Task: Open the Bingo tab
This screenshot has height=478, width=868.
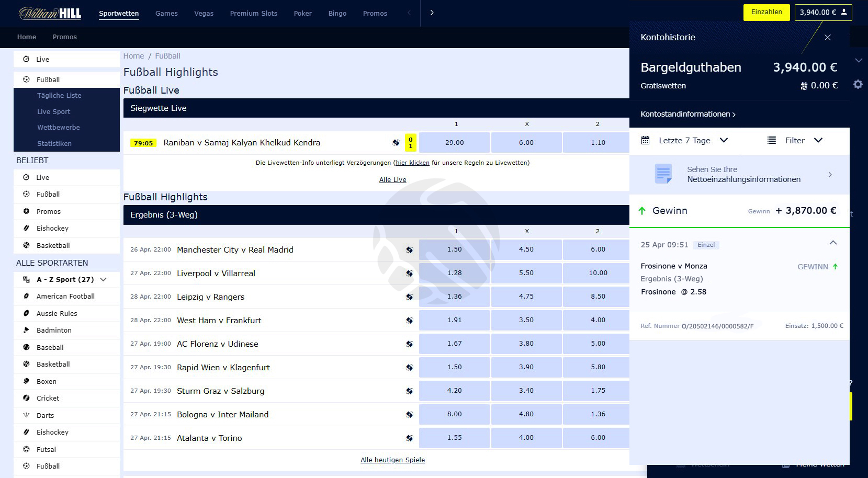Action: pos(337,14)
